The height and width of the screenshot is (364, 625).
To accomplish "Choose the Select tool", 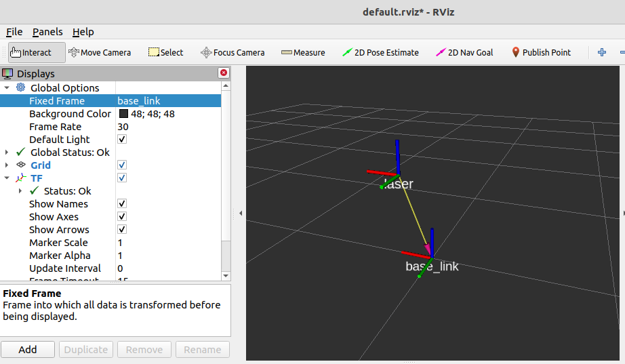I will pyautogui.click(x=165, y=52).
